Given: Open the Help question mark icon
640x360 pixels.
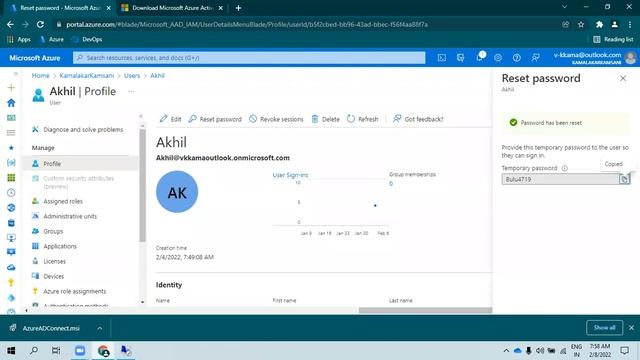Looking at the screenshot, I should coord(517,58).
